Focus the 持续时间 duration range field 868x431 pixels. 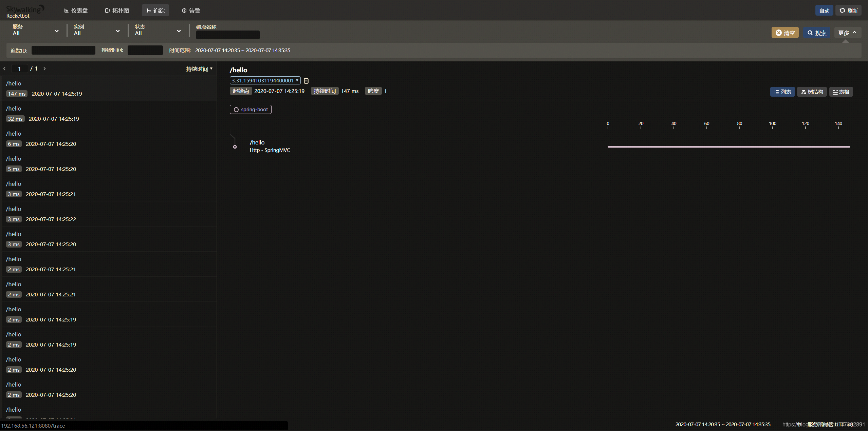[x=145, y=50]
